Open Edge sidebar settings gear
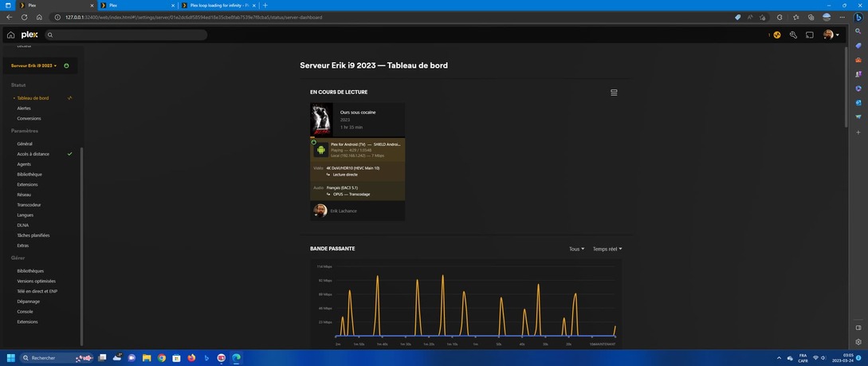The image size is (868, 366). [858, 342]
